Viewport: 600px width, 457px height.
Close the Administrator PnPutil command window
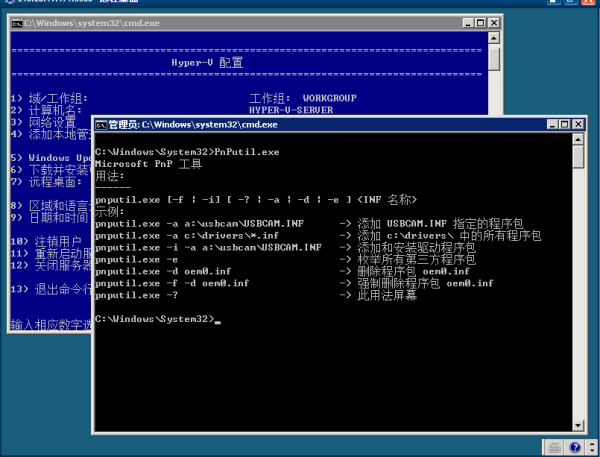pyautogui.click(x=576, y=125)
